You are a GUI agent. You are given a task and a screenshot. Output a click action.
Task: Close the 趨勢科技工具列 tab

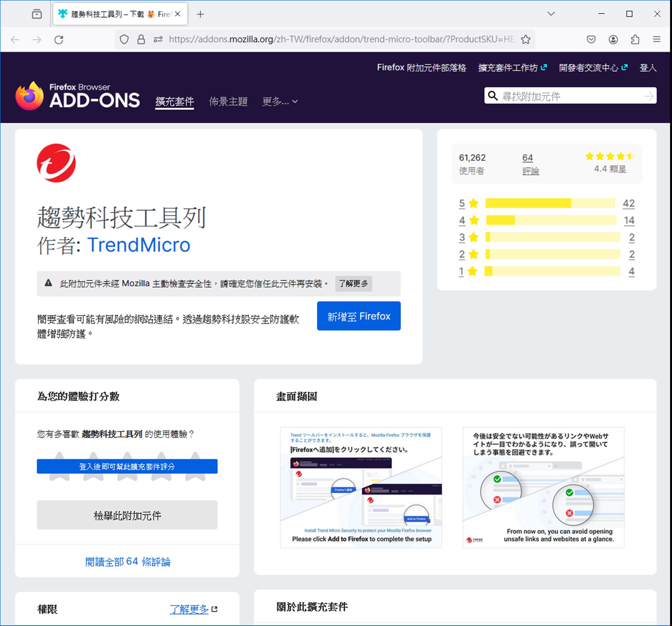(178, 14)
